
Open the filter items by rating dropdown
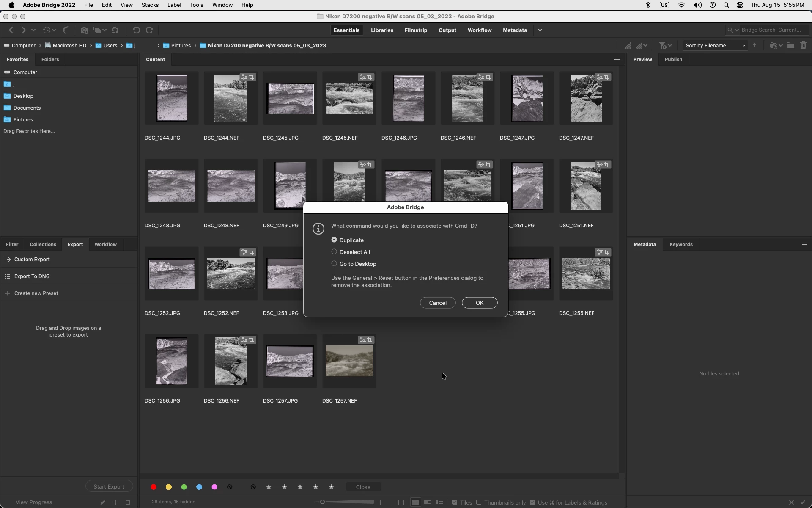665,46
